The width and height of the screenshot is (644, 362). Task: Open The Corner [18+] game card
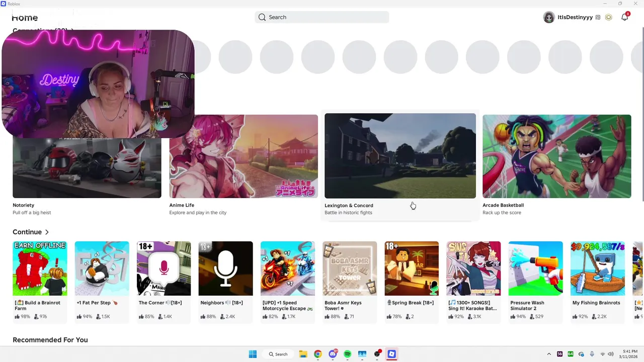[x=164, y=282]
